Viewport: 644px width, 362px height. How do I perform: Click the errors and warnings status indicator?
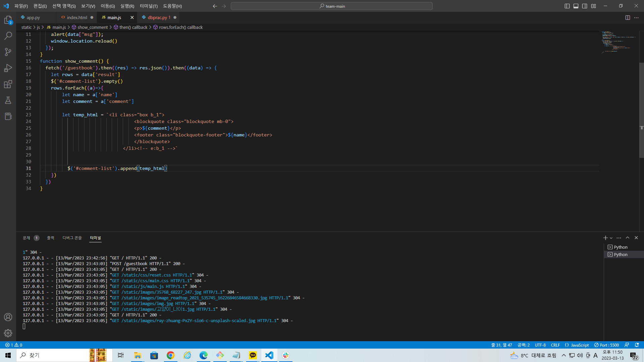click(x=14, y=345)
